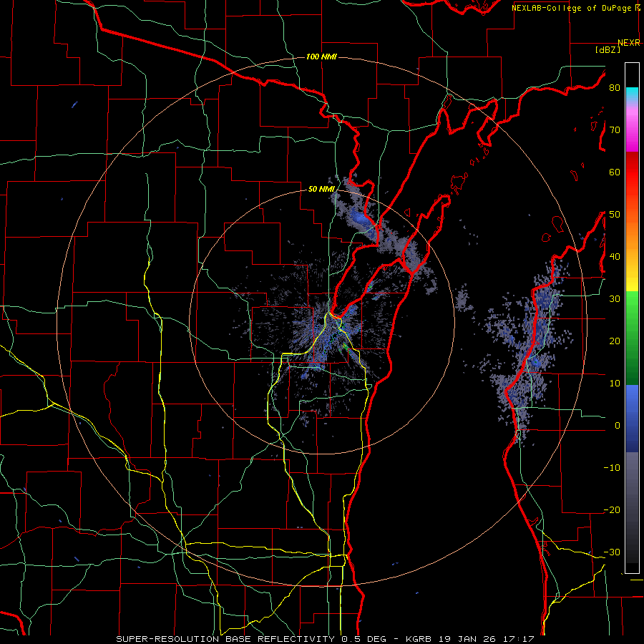644x644 pixels.
Task: Click the 60 value on dBZ scale
Action: point(615,172)
